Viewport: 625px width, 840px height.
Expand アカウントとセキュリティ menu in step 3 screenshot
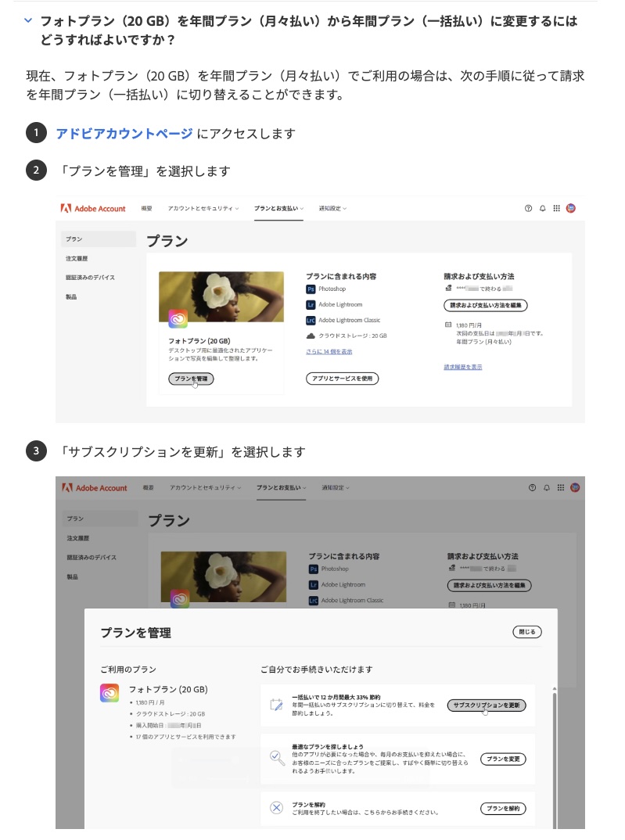coord(205,488)
